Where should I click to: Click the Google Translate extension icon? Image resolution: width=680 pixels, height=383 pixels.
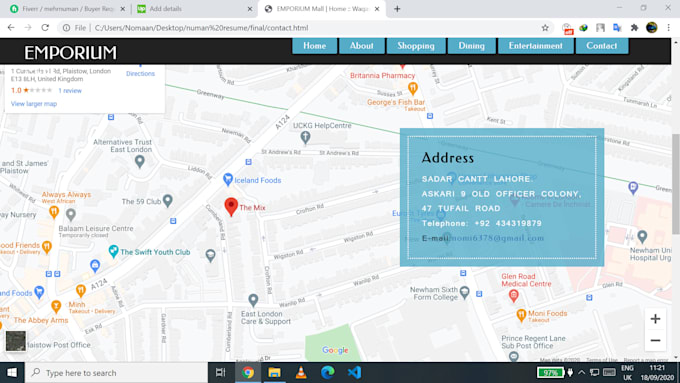coord(617,28)
